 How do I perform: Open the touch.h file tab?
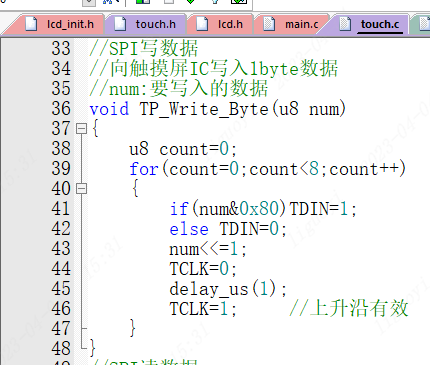146,24
